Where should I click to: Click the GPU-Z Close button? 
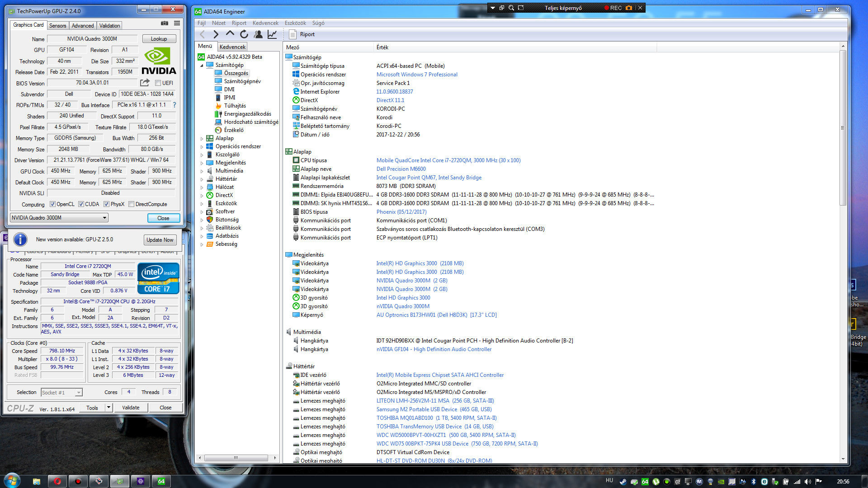(x=163, y=218)
